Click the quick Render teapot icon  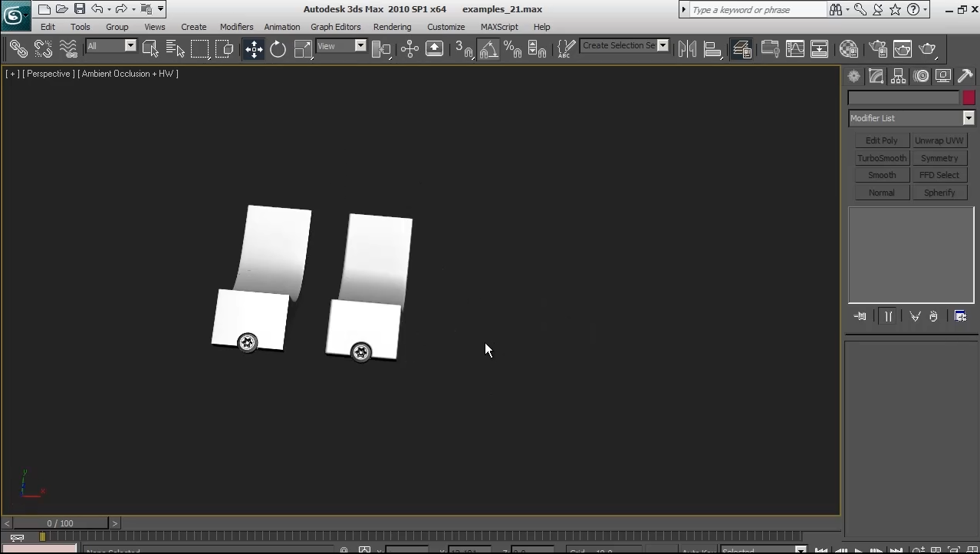point(928,49)
